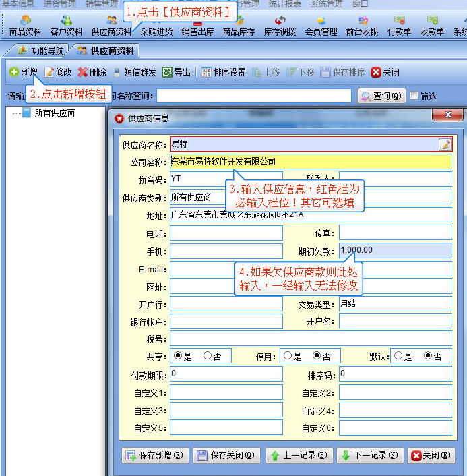
Task: Go to 上一记录(B) previous record
Action: pyautogui.click(x=299, y=455)
